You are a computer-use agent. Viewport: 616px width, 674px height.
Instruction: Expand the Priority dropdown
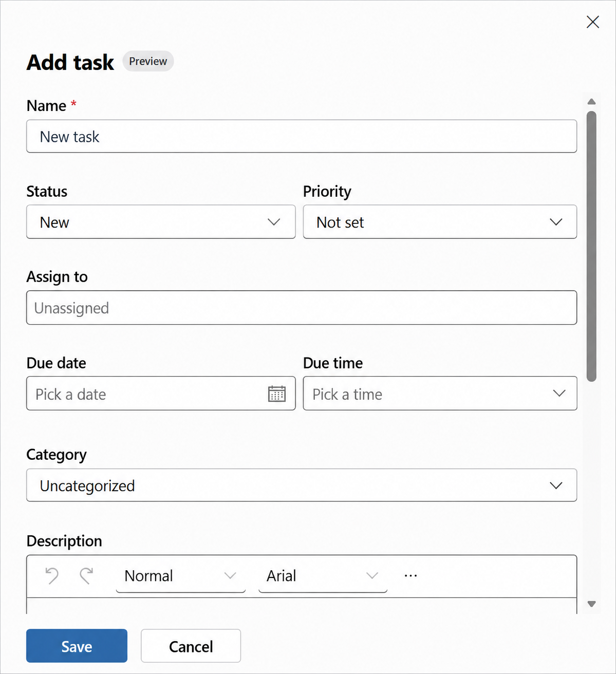tap(440, 222)
